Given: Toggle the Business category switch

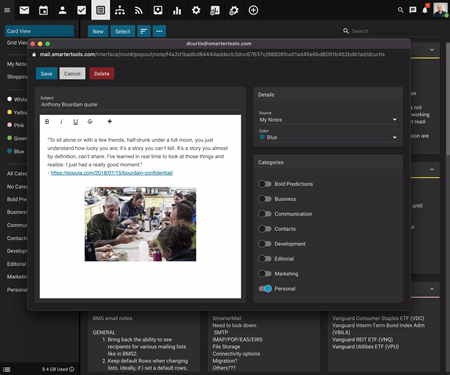Looking at the screenshot, I should (265, 199).
